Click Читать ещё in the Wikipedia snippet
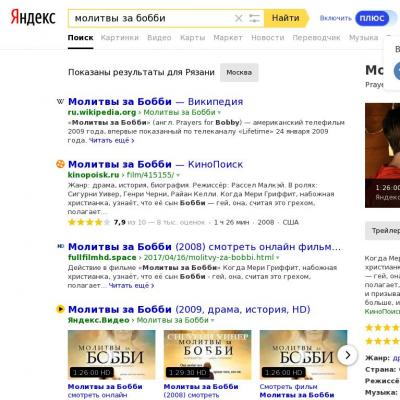Screen dimensions: 400x400 111,140
